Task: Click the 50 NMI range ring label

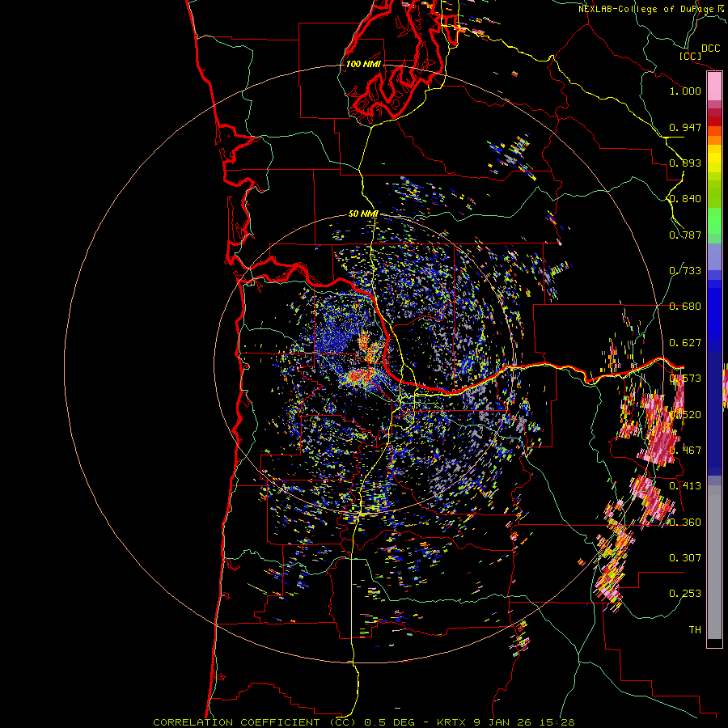Action: tap(363, 214)
